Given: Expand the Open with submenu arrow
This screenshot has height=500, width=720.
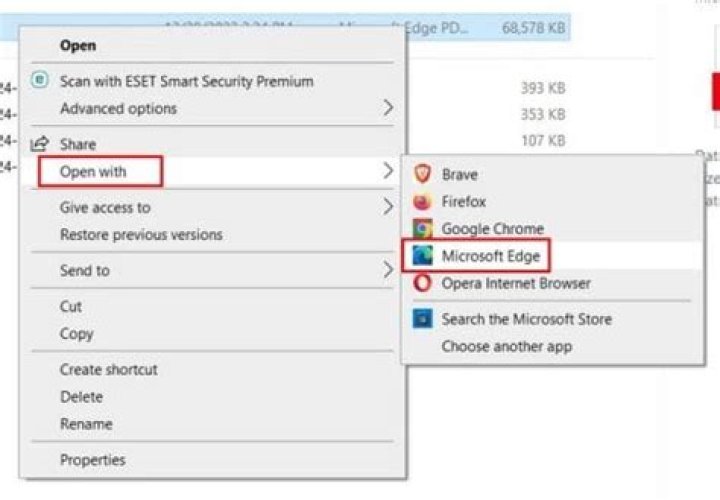Looking at the screenshot, I should 388,172.
